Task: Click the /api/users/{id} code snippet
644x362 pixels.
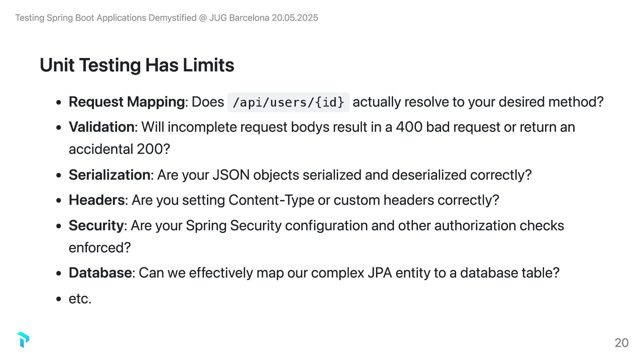Action: click(x=288, y=102)
